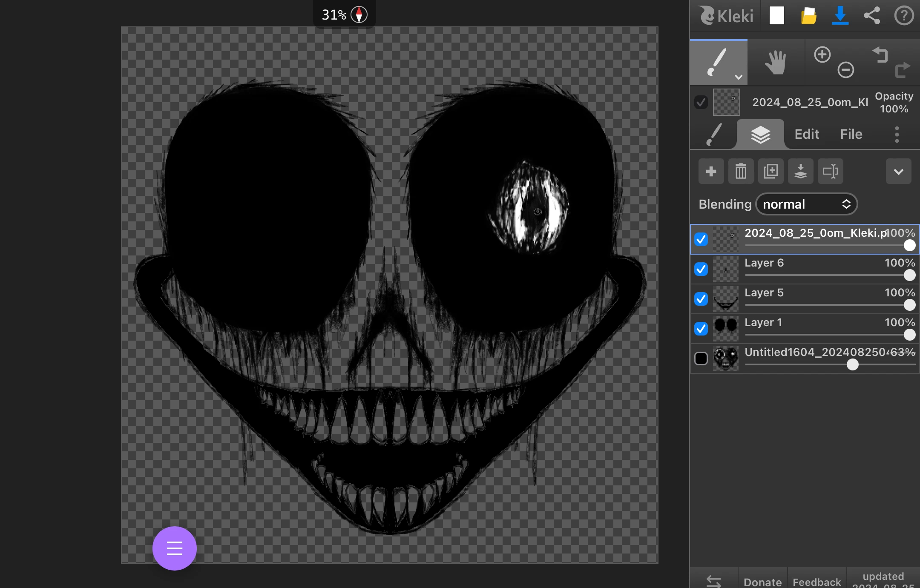The width and height of the screenshot is (920, 588).
Task: Click the Undo arrow
Action: click(x=880, y=54)
